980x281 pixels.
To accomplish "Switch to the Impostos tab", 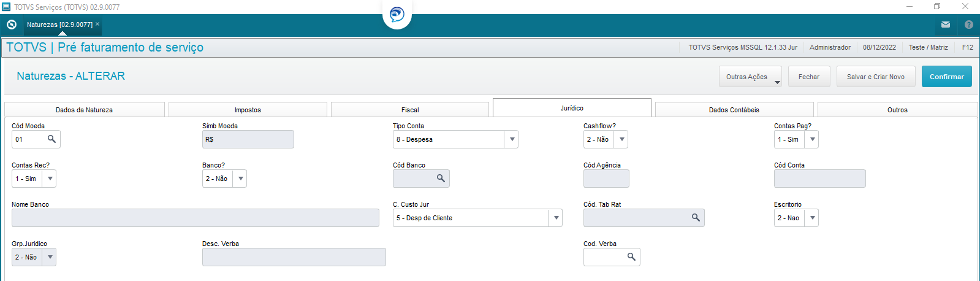I will (248, 110).
